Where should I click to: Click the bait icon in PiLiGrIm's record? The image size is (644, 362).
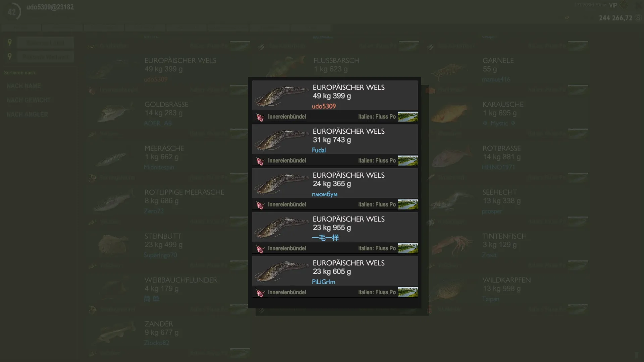tap(260, 293)
